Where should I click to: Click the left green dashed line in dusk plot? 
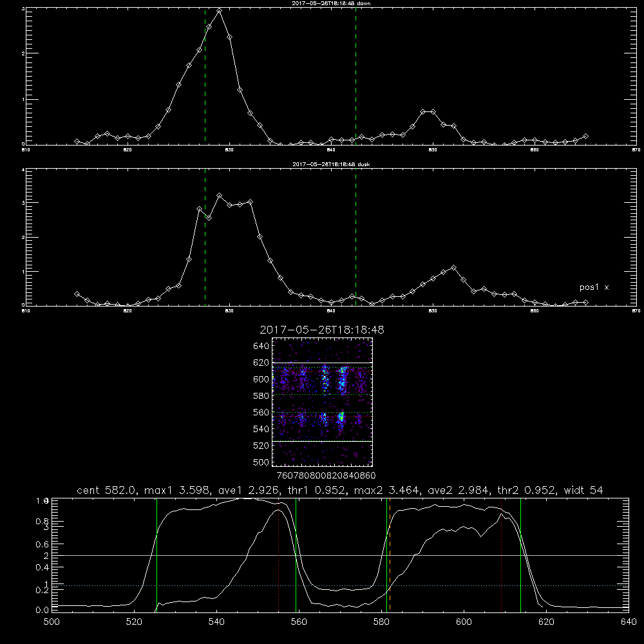[x=205, y=237]
